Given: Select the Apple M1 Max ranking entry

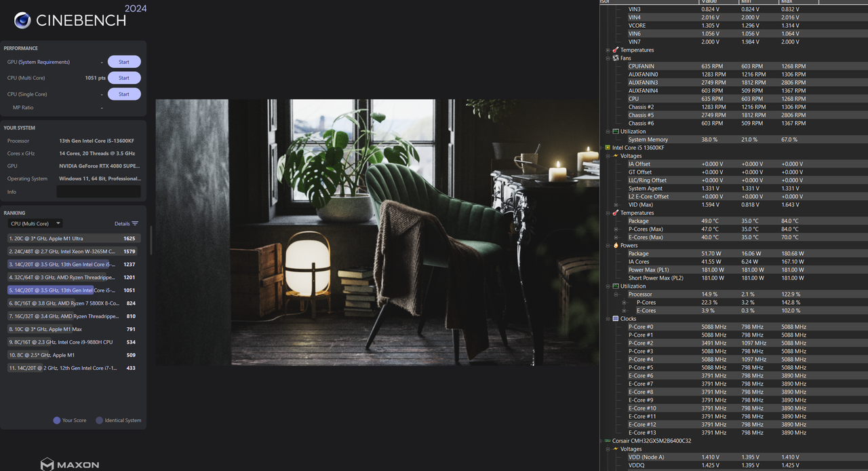Looking at the screenshot, I should tap(73, 329).
